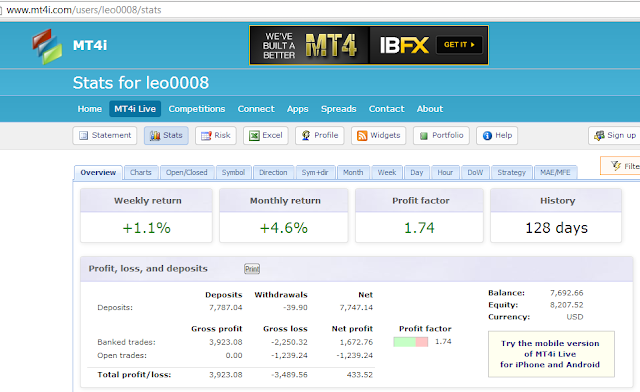Click the MT4i brand text in header
This screenshot has width=640, height=392.
point(90,45)
